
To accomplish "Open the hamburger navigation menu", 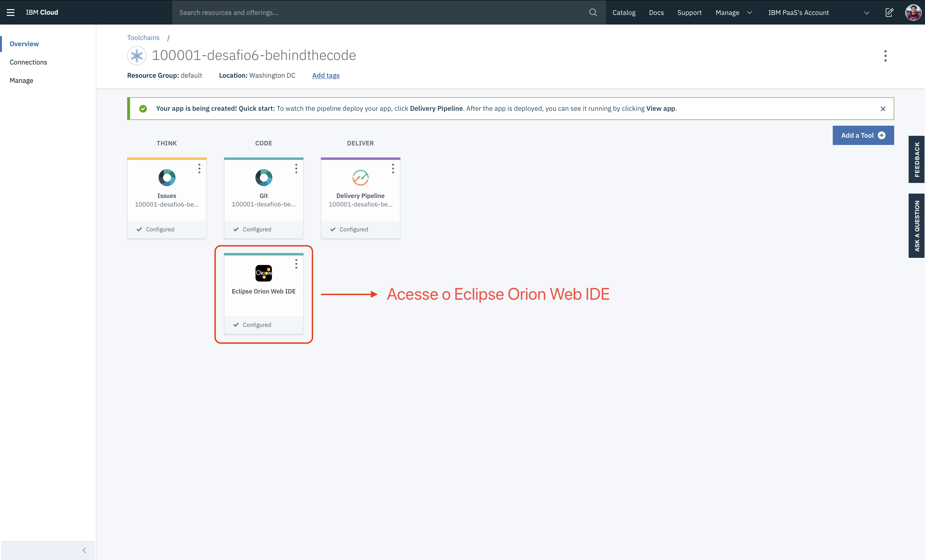I will click(11, 12).
